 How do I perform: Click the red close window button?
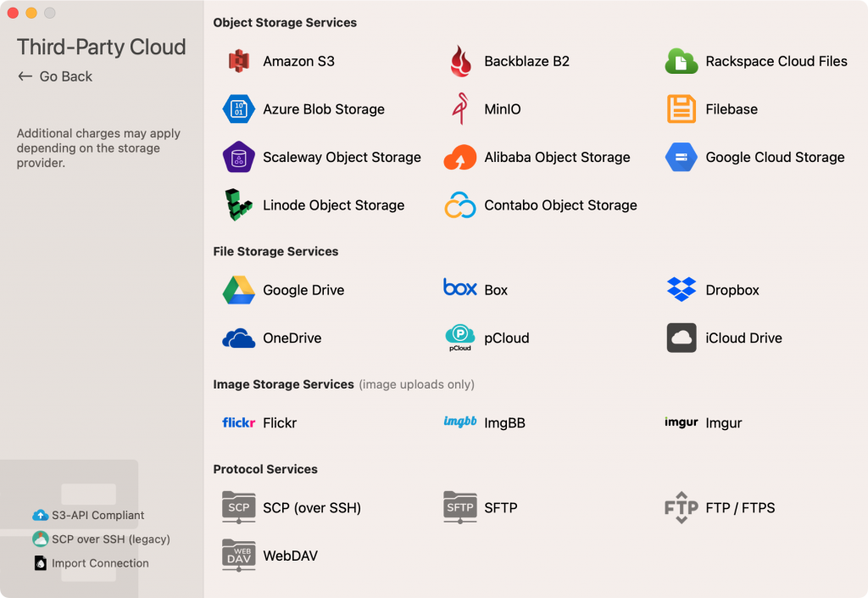point(13,13)
